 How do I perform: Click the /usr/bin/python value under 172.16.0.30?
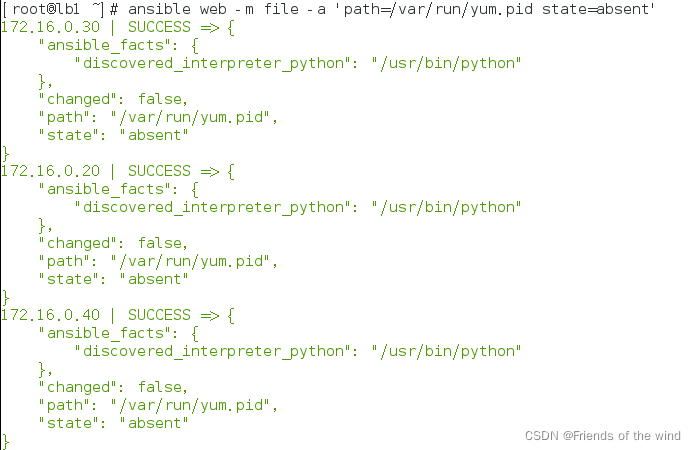[x=446, y=63]
